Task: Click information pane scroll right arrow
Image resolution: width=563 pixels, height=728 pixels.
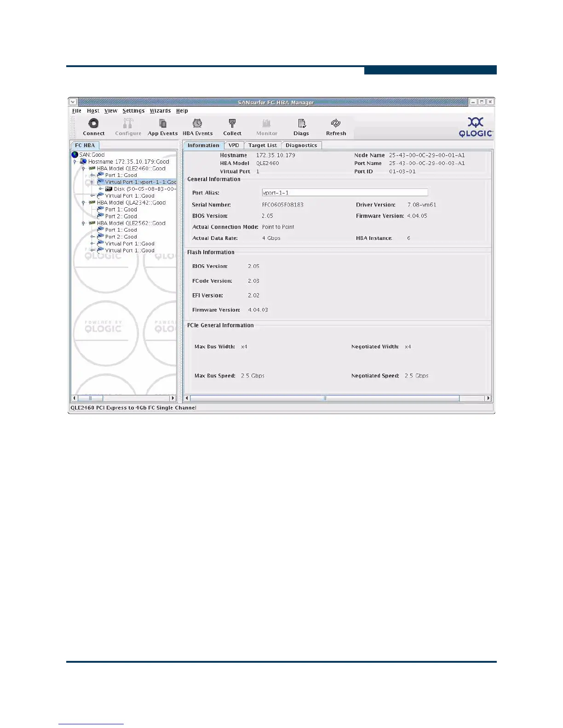Action: [488, 398]
